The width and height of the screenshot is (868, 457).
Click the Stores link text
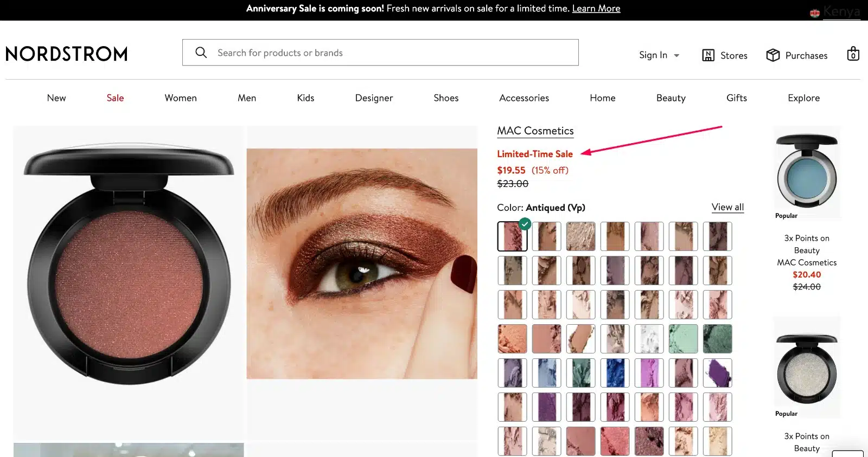click(x=733, y=55)
